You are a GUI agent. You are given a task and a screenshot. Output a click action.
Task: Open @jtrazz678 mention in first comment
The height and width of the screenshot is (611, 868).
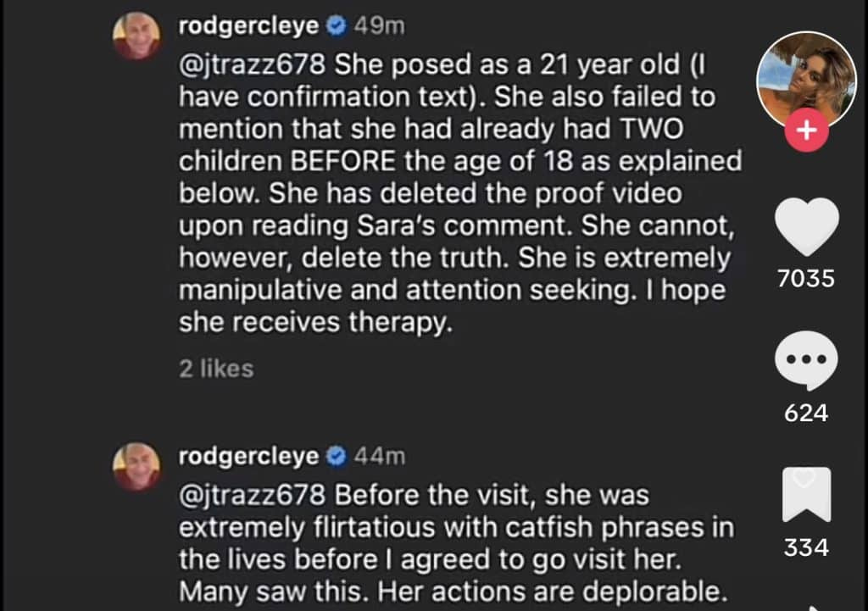tap(252, 64)
